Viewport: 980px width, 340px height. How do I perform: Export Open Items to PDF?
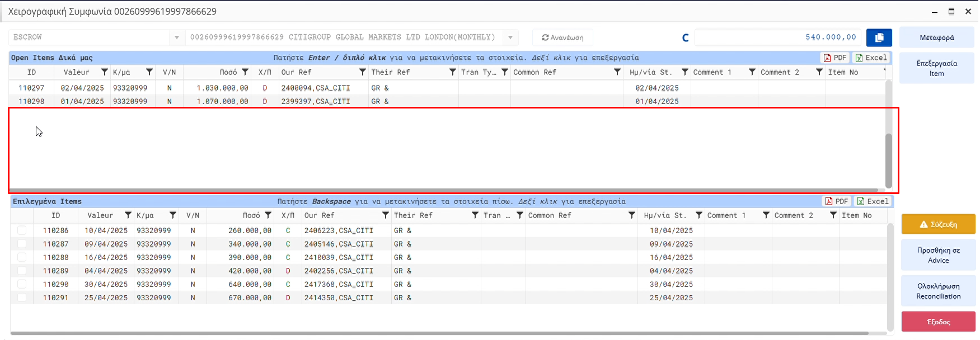point(834,58)
